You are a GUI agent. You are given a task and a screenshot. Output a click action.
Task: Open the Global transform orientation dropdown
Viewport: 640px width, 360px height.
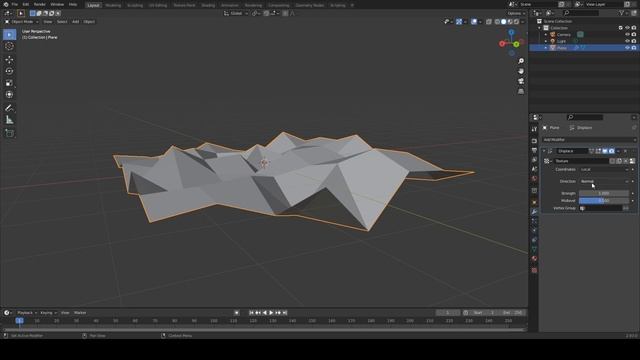[236, 13]
